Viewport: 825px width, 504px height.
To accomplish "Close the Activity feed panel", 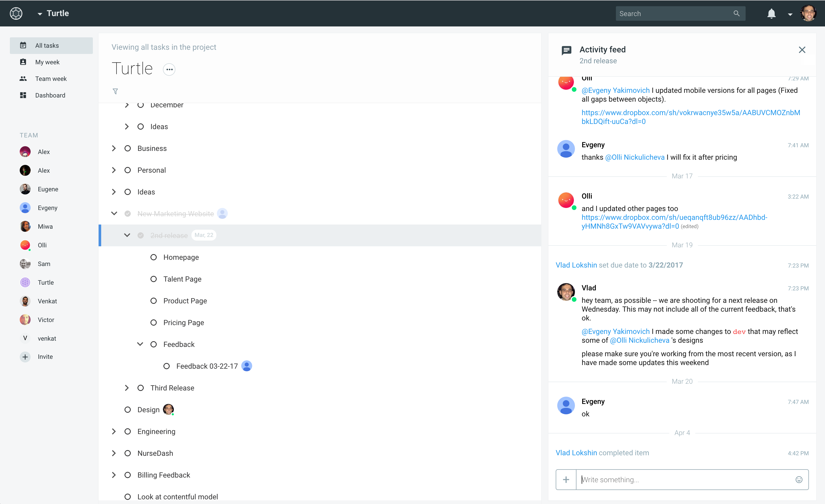I will point(802,50).
